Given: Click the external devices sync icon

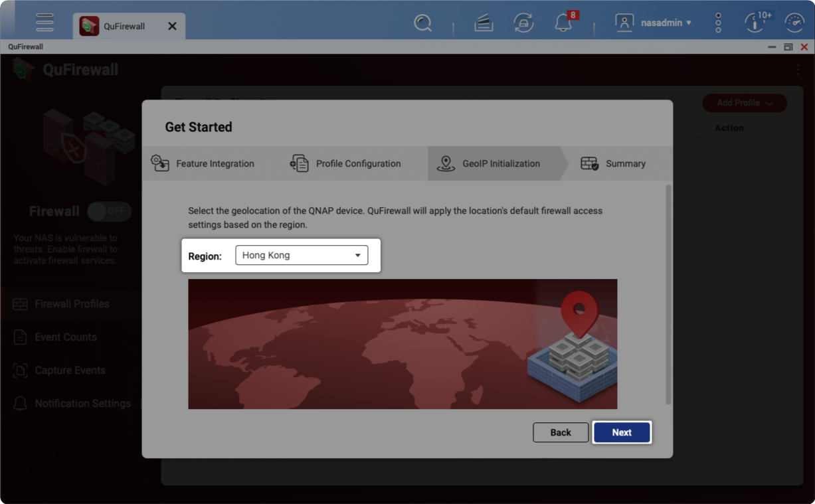Looking at the screenshot, I should (x=523, y=23).
